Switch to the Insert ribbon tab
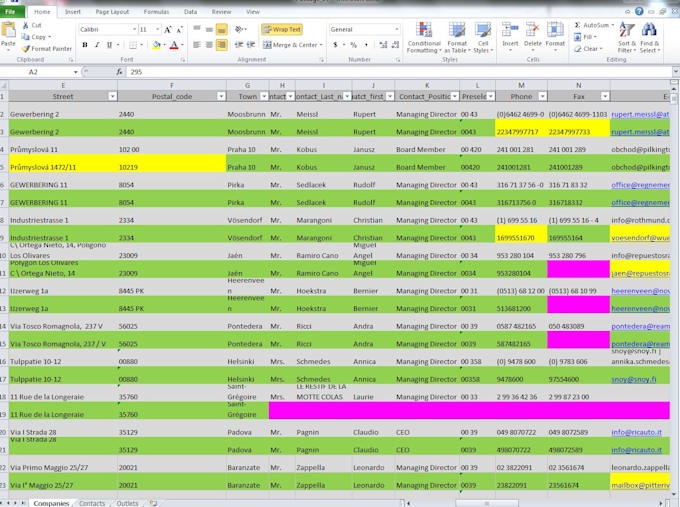The width and height of the screenshot is (680, 507). (72, 12)
